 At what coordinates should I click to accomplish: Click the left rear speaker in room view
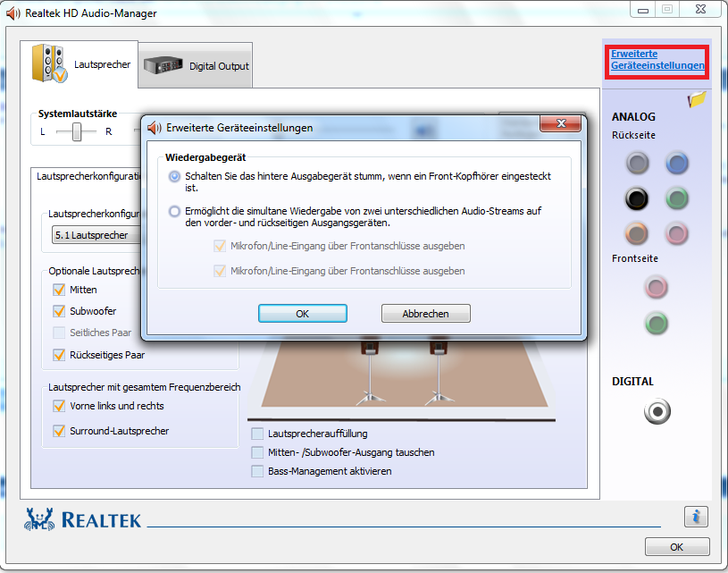[370, 372]
